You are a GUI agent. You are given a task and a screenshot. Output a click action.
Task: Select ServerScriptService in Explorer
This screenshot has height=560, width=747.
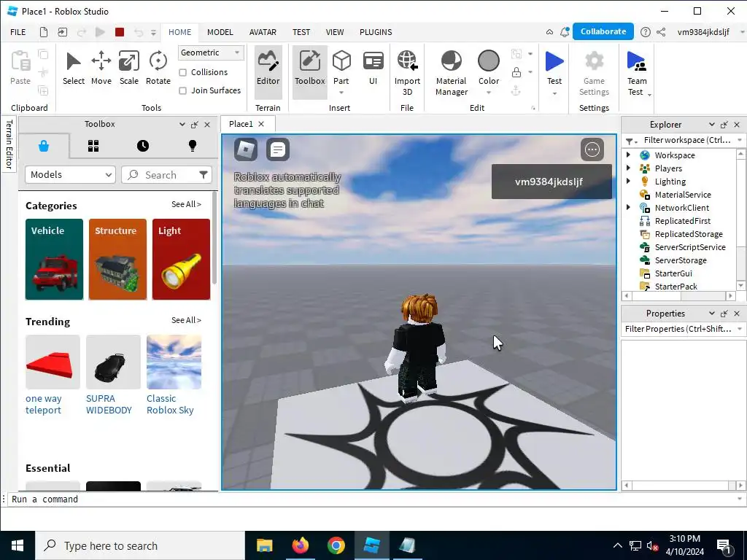pos(690,246)
